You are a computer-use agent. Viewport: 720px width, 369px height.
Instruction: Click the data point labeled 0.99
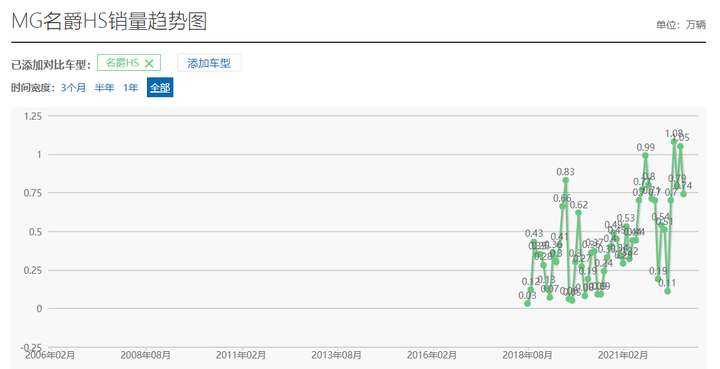coord(645,156)
